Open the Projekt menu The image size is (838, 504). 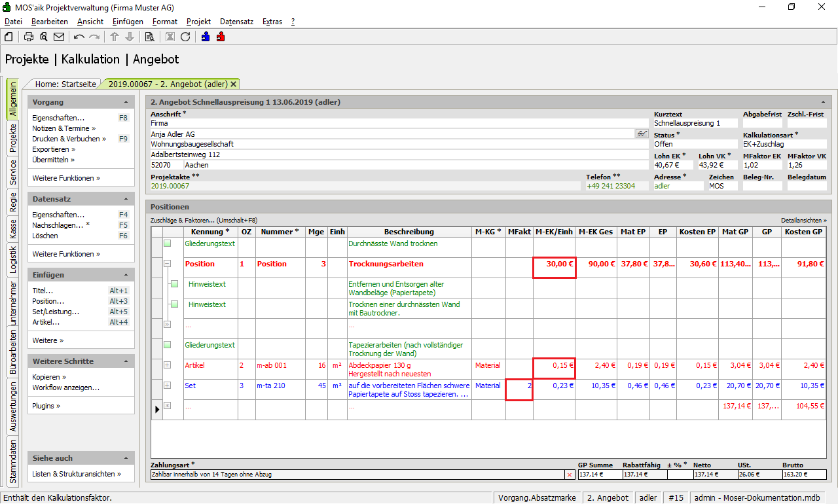[x=198, y=22]
